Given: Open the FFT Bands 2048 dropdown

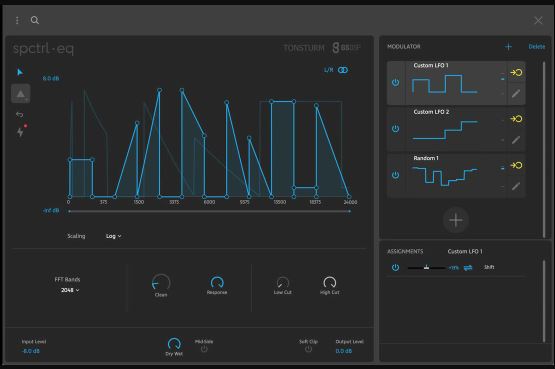Looking at the screenshot, I should click(x=70, y=290).
